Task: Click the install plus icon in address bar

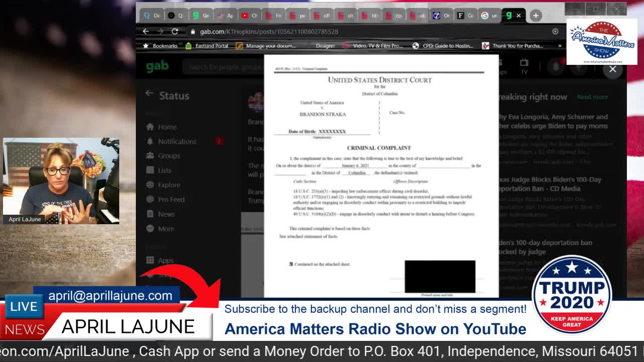Action: click(x=555, y=31)
